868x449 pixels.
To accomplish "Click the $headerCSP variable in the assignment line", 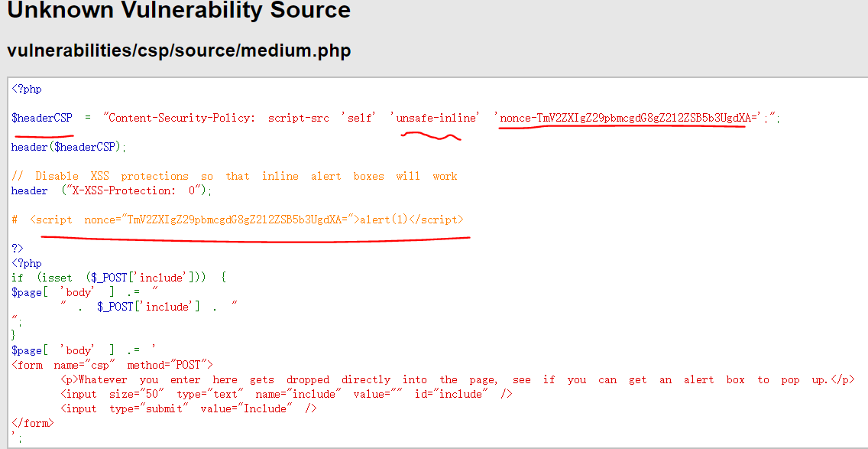I will [41, 118].
